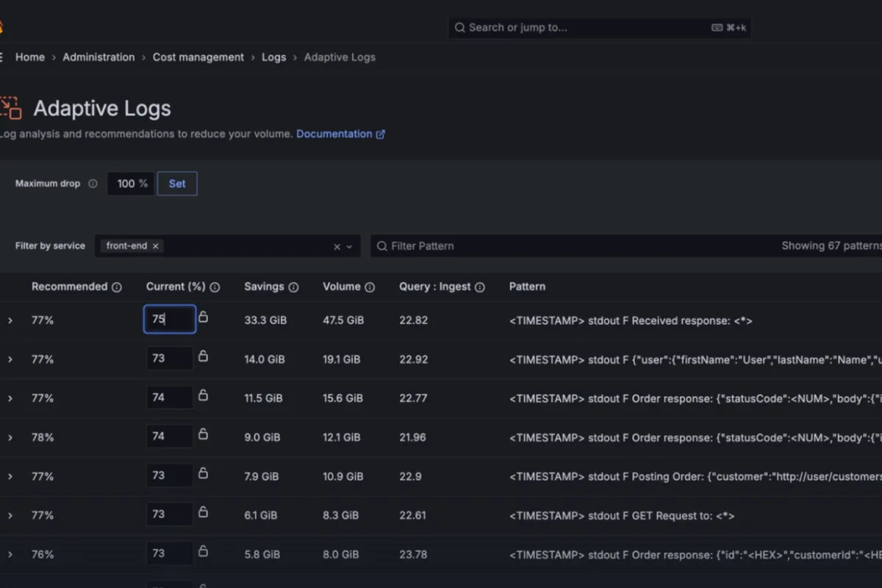
Task: Expand the row with 14.0 GiB savings
Action: tap(10, 359)
